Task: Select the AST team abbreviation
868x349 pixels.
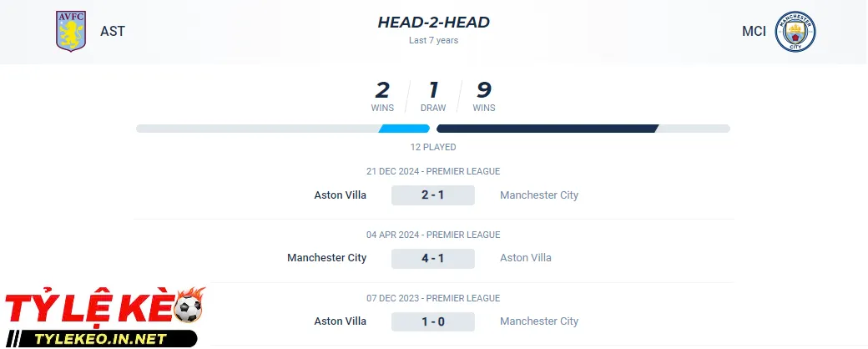Action: pos(113,32)
